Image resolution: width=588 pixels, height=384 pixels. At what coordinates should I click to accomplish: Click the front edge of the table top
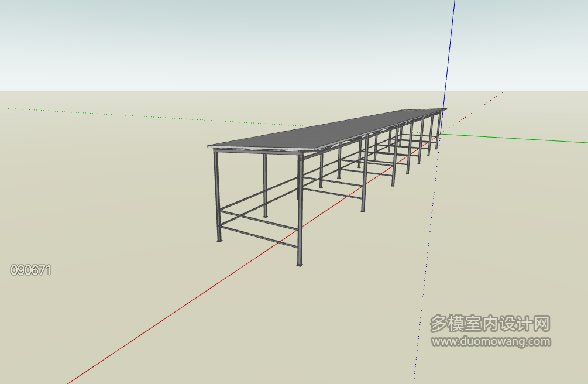[257, 149]
